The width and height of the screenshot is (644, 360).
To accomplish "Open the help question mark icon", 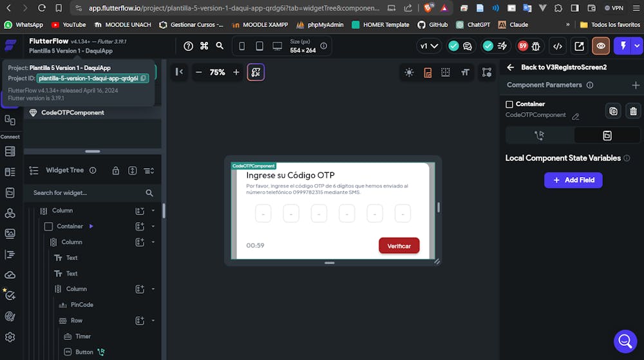I will [x=188, y=46].
